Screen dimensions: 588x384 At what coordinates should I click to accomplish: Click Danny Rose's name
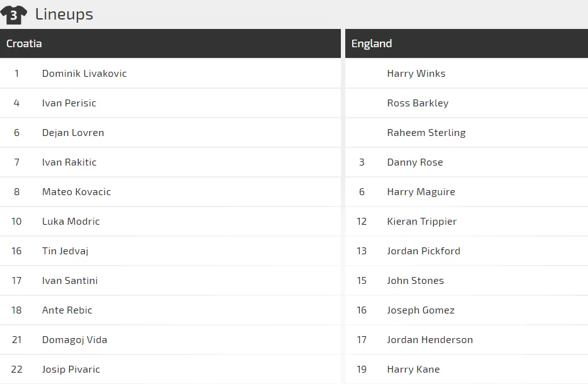[x=415, y=162]
